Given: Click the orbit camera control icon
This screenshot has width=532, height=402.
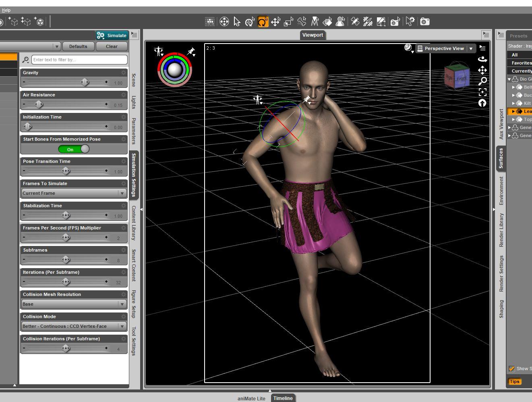Looking at the screenshot, I should pos(482,59).
